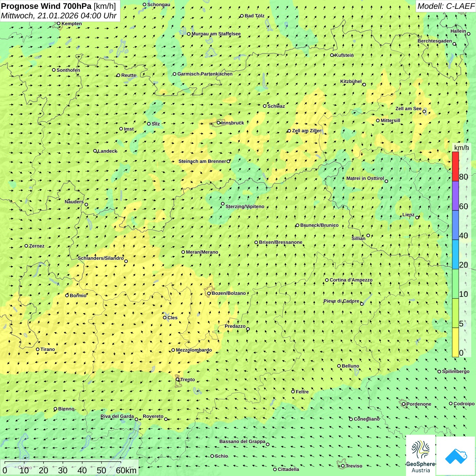This screenshot has width=476, height=476.
Task: Click the 'Mezzolombardo' label
Action: click(194, 350)
